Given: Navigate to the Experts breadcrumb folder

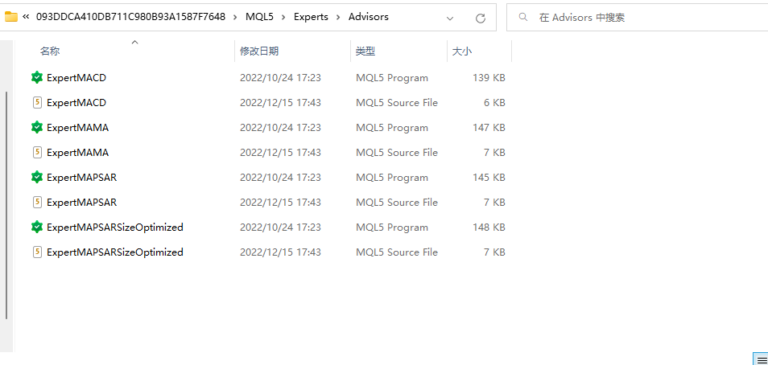Looking at the screenshot, I should tap(311, 17).
